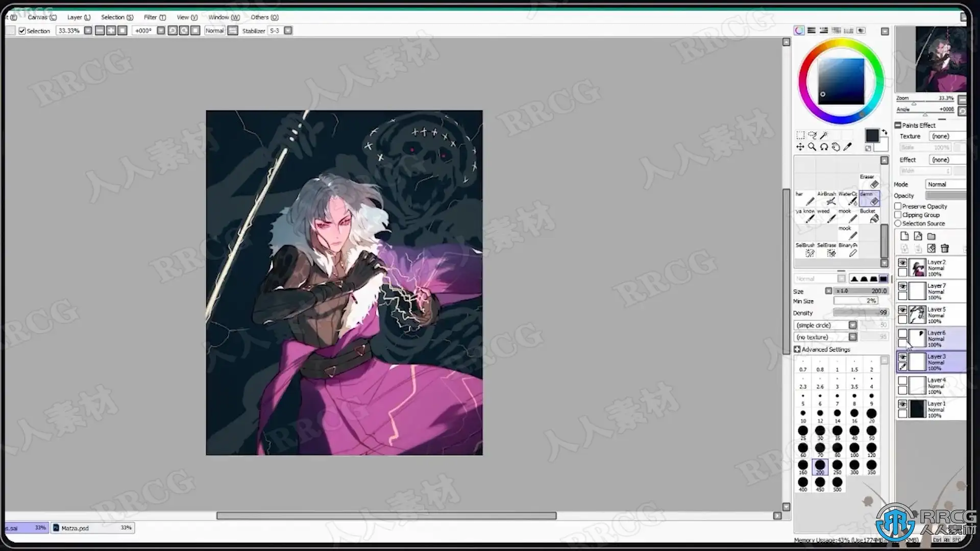Open the Canvas menu
Image resolution: width=980 pixels, height=551 pixels.
[42, 17]
